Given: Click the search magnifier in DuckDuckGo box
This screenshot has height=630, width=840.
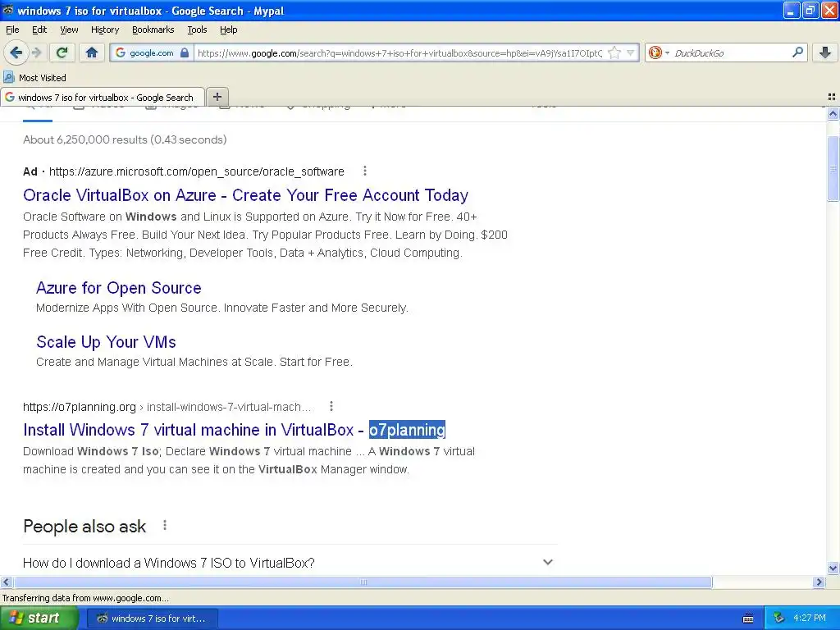Looking at the screenshot, I should coord(797,52).
